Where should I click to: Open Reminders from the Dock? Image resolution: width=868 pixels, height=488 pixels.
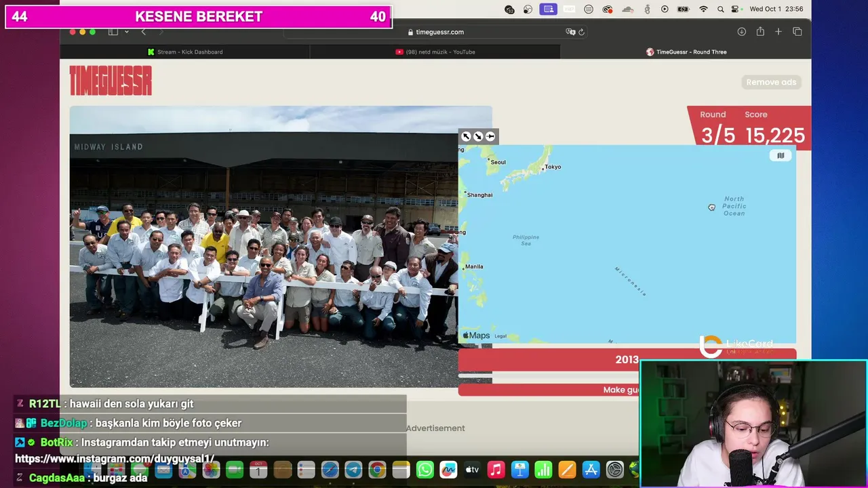tap(306, 470)
